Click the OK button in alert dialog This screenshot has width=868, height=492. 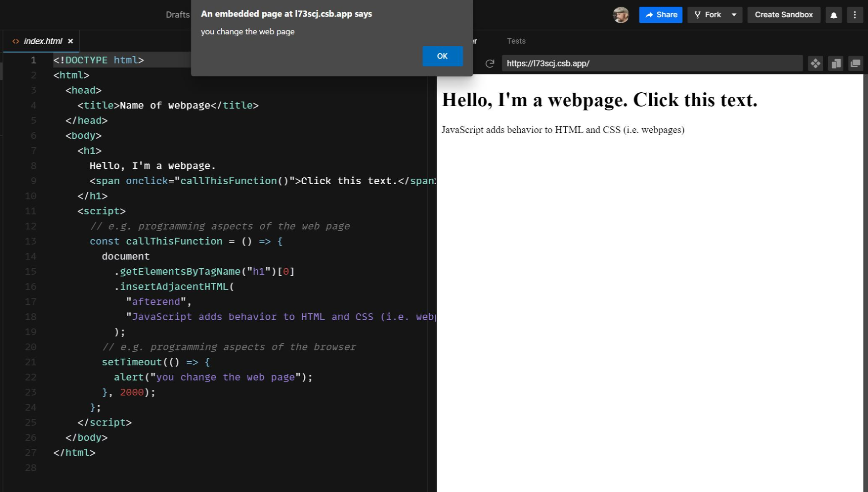click(x=442, y=56)
